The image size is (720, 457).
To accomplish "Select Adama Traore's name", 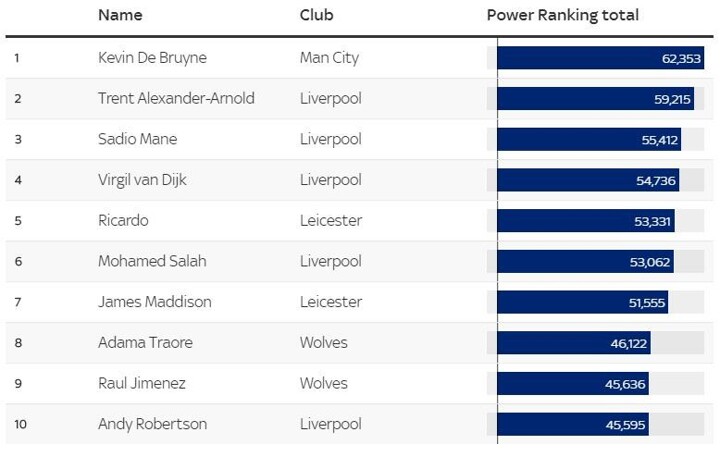I will coord(146,343).
